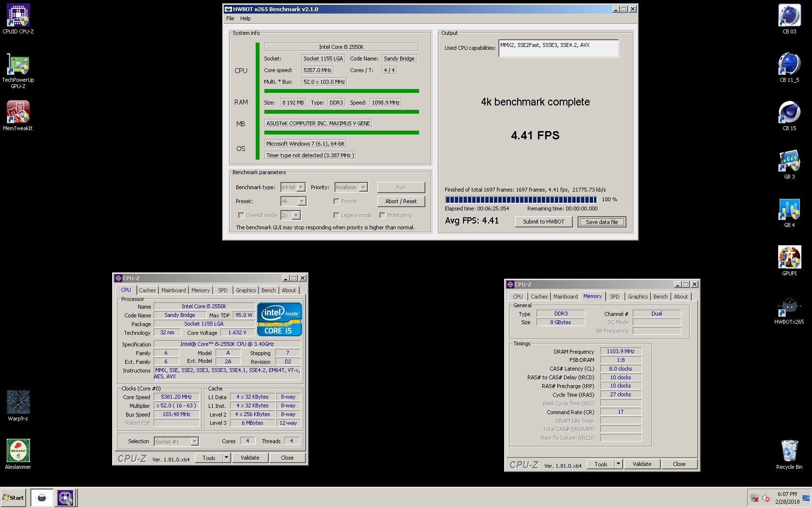Screen dimensions: 812x508
Task: Click the Core Speed 5381.20 MHz value
Action: [176, 397]
